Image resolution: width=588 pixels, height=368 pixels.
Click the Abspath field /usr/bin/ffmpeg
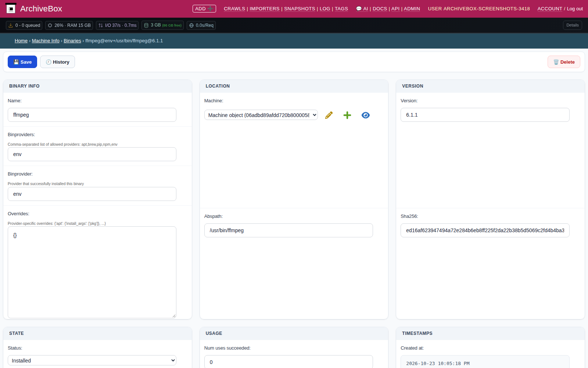(x=288, y=230)
